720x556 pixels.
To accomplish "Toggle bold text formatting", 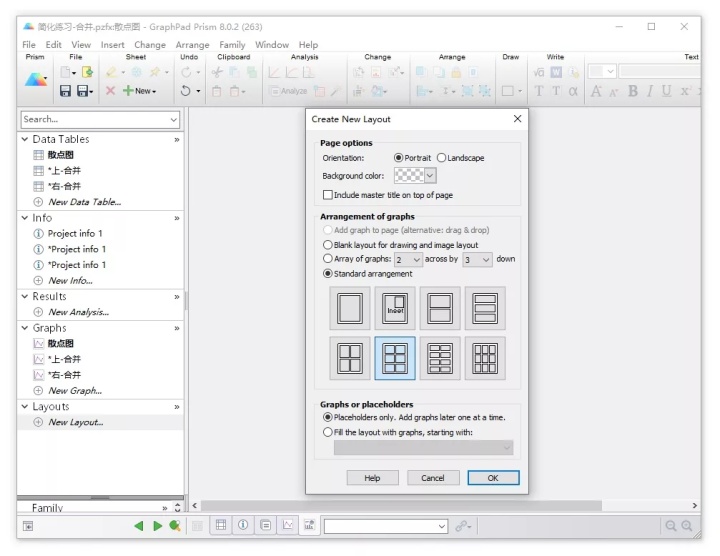I will click(x=633, y=91).
